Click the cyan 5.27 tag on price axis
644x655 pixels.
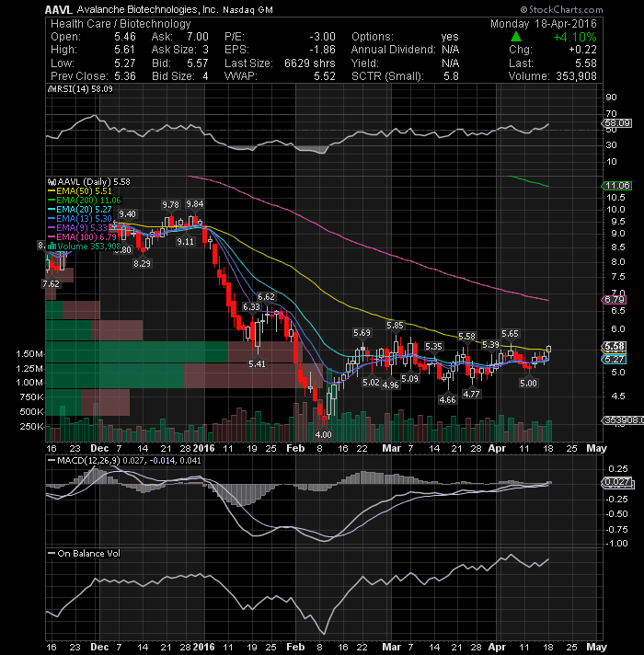(x=615, y=360)
